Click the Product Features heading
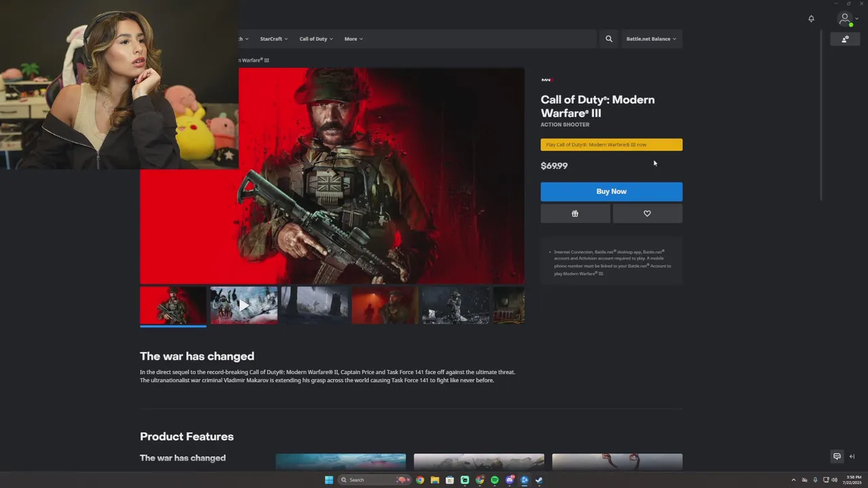868x488 pixels. [186, 436]
